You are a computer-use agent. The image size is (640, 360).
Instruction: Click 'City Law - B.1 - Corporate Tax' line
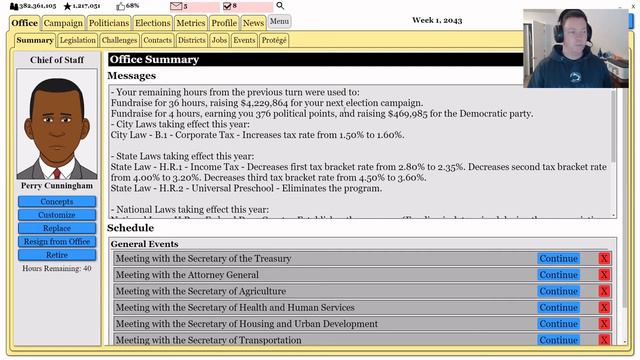[258, 135]
